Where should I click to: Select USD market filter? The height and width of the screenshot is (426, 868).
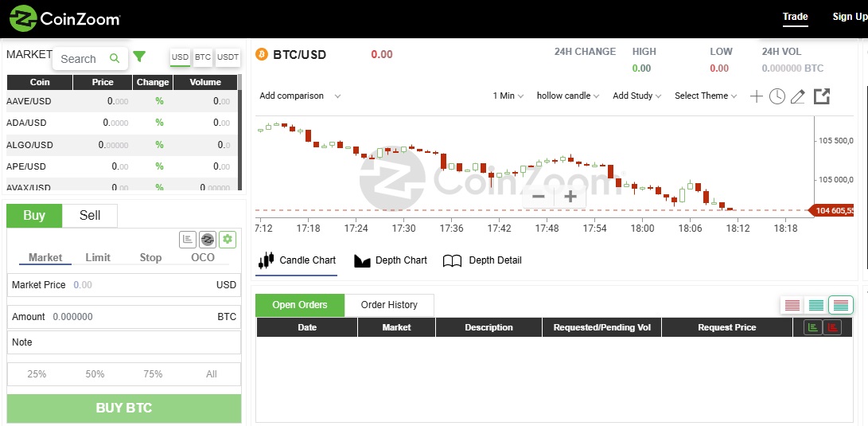pyautogui.click(x=180, y=57)
